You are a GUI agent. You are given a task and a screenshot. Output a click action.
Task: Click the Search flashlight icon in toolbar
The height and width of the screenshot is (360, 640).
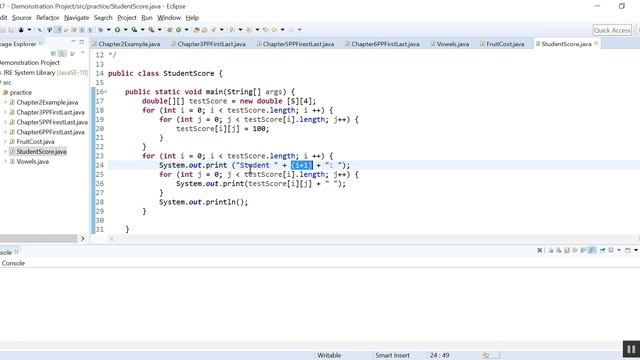point(213,30)
